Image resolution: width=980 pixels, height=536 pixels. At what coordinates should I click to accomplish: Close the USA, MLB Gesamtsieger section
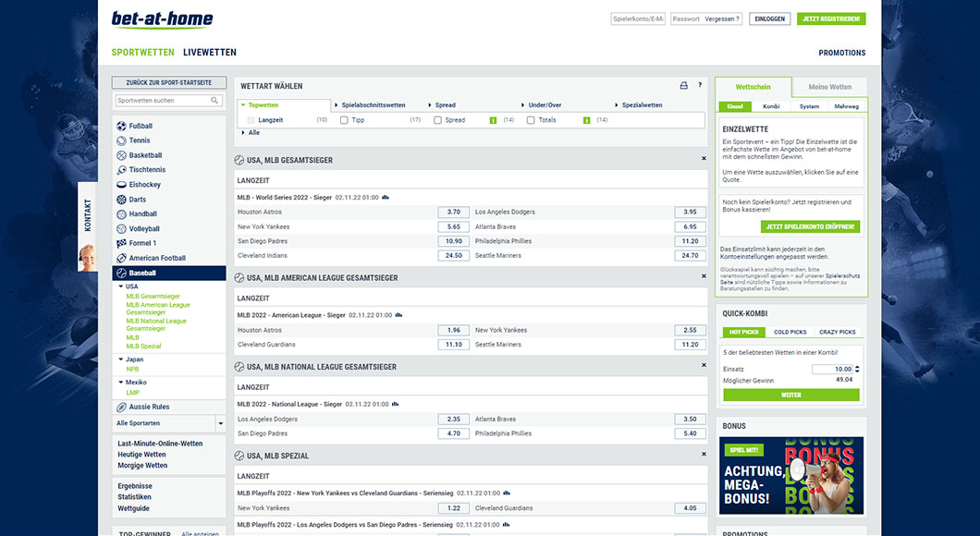(x=704, y=159)
